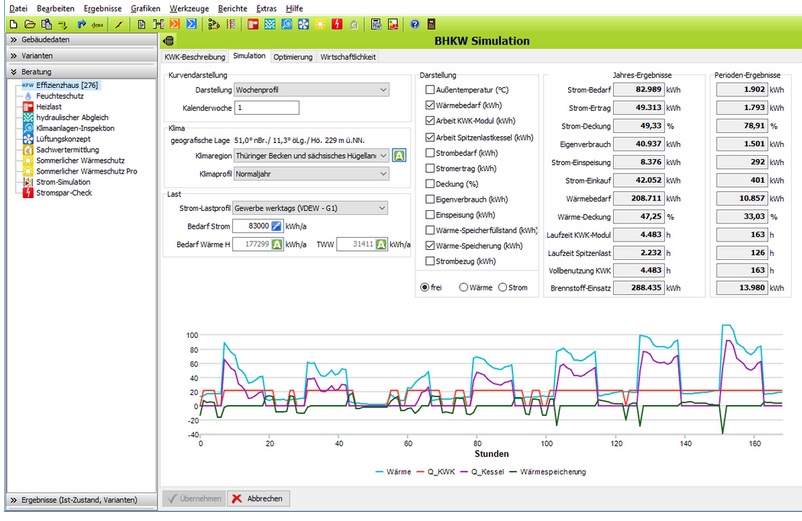Click the new file toolbar icon
The height and width of the screenshot is (521, 802).
point(12,23)
